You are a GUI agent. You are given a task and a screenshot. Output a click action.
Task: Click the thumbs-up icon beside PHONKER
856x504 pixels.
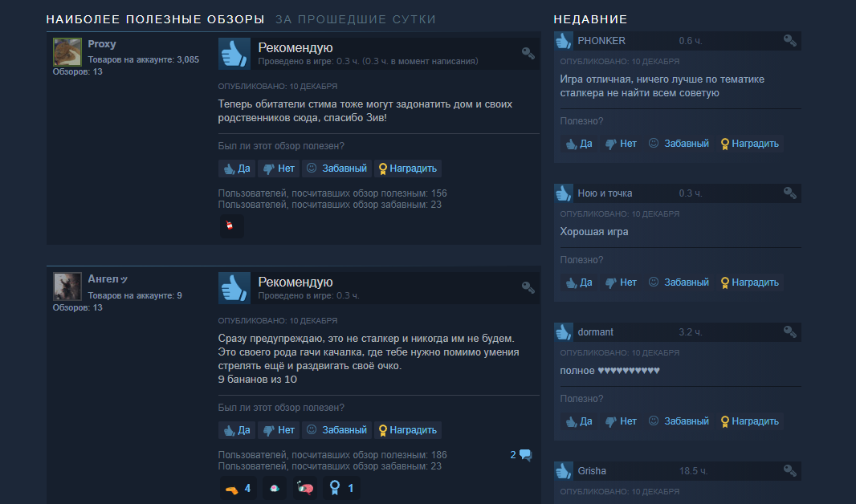564,40
